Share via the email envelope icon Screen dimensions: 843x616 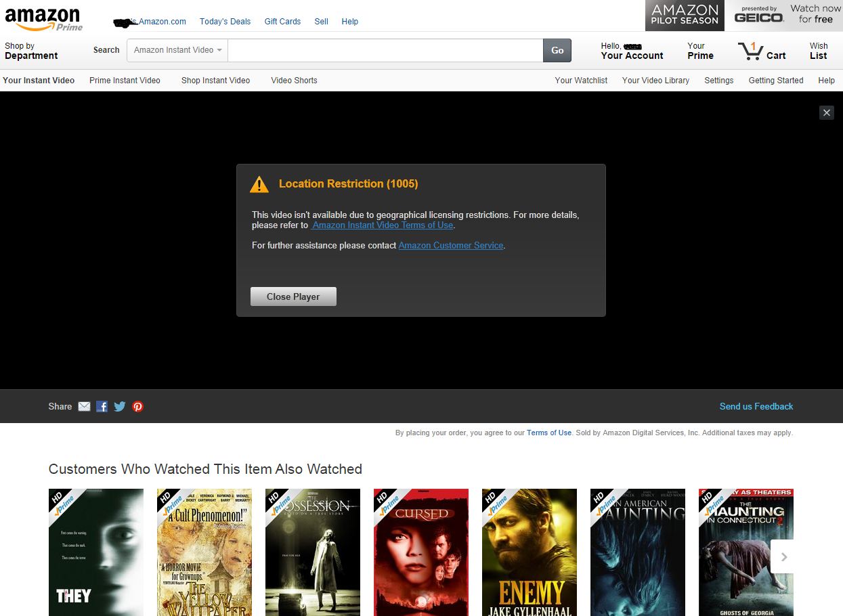click(84, 407)
